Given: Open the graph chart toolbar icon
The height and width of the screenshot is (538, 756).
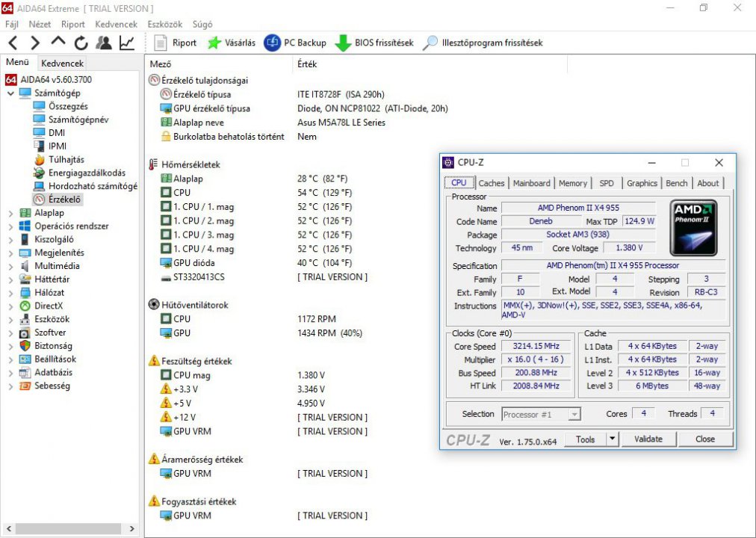Looking at the screenshot, I should coord(127,43).
